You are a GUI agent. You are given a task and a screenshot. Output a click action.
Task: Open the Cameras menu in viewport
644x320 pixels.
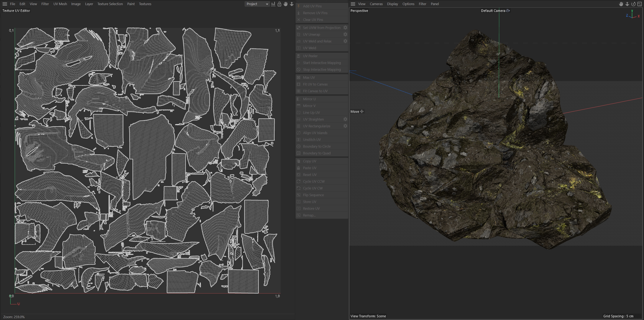point(376,4)
